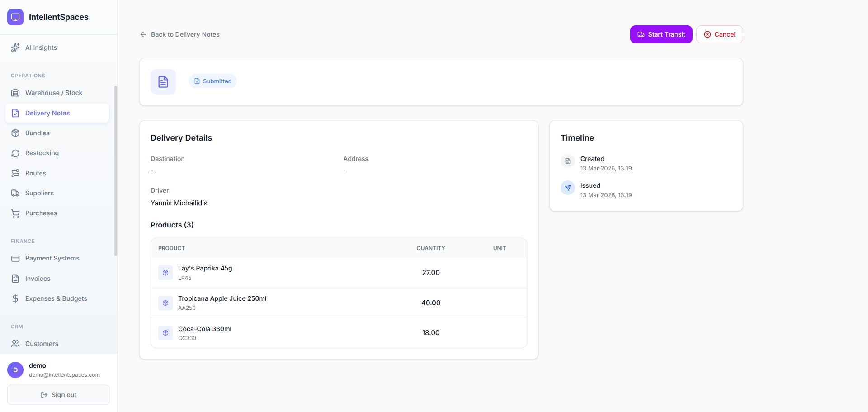
Task: Click the Suppliers truck icon
Action: point(15,193)
